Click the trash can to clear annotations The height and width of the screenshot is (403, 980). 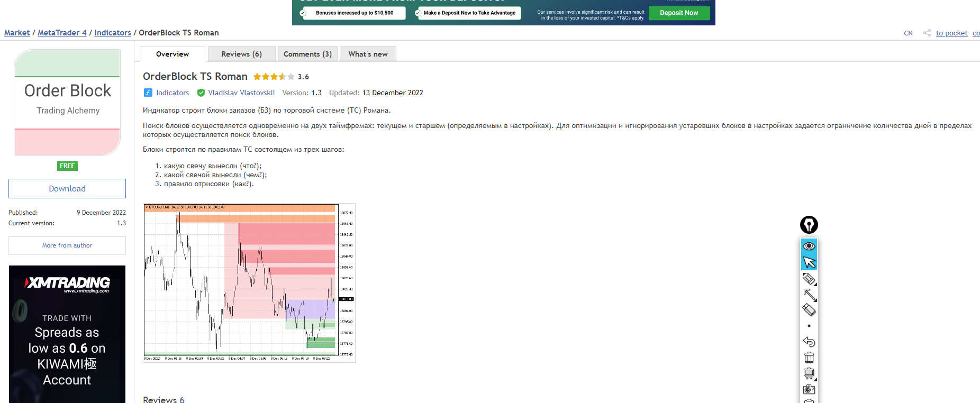(x=809, y=358)
